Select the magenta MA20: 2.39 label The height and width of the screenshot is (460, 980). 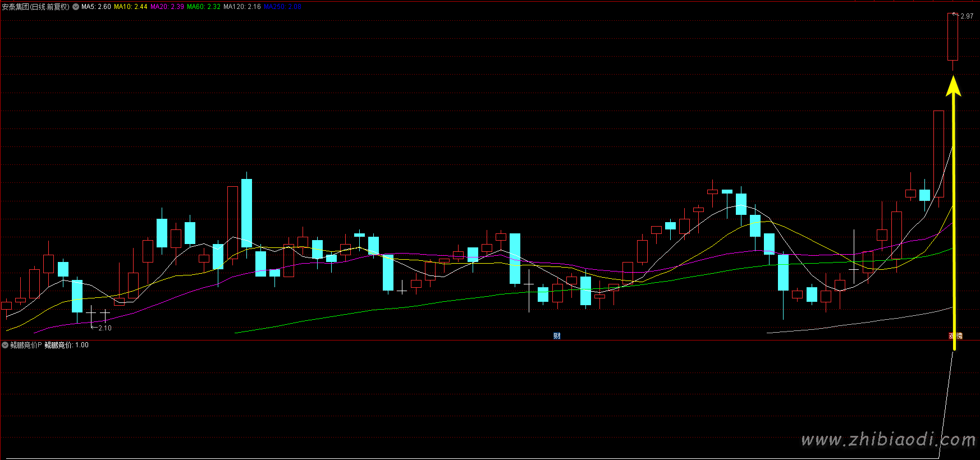click(x=167, y=7)
